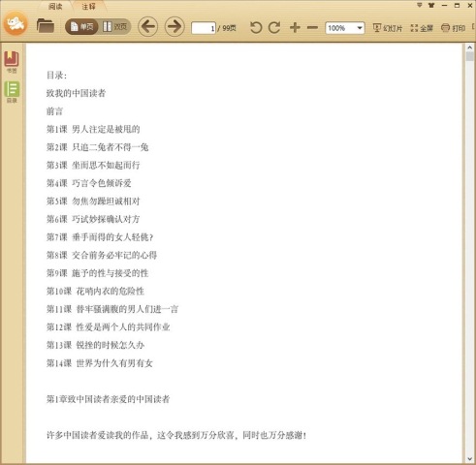Select the 注释 tab
The height and width of the screenshot is (465, 476).
click(88, 7)
